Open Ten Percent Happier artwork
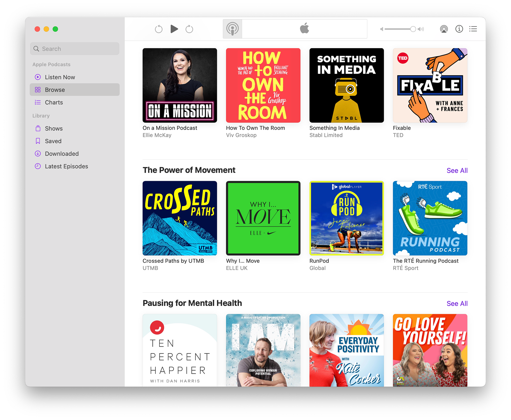This screenshot has width=511, height=420. [180, 350]
